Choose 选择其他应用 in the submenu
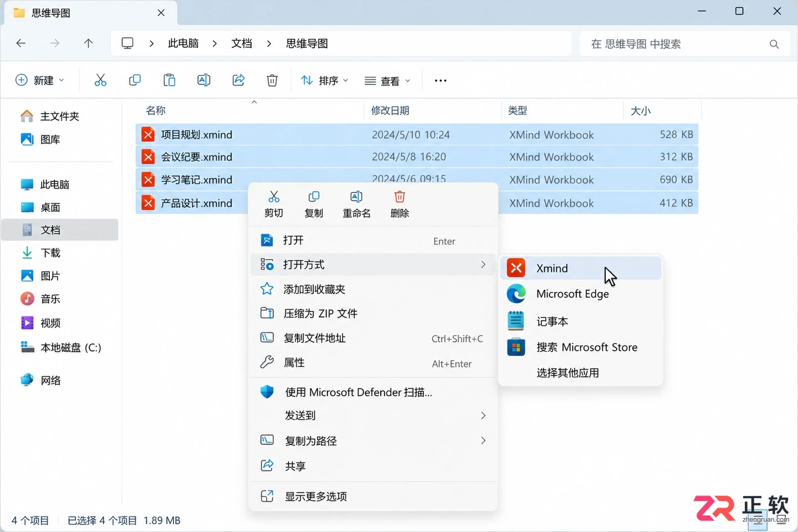The height and width of the screenshot is (532, 798). coord(580,373)
